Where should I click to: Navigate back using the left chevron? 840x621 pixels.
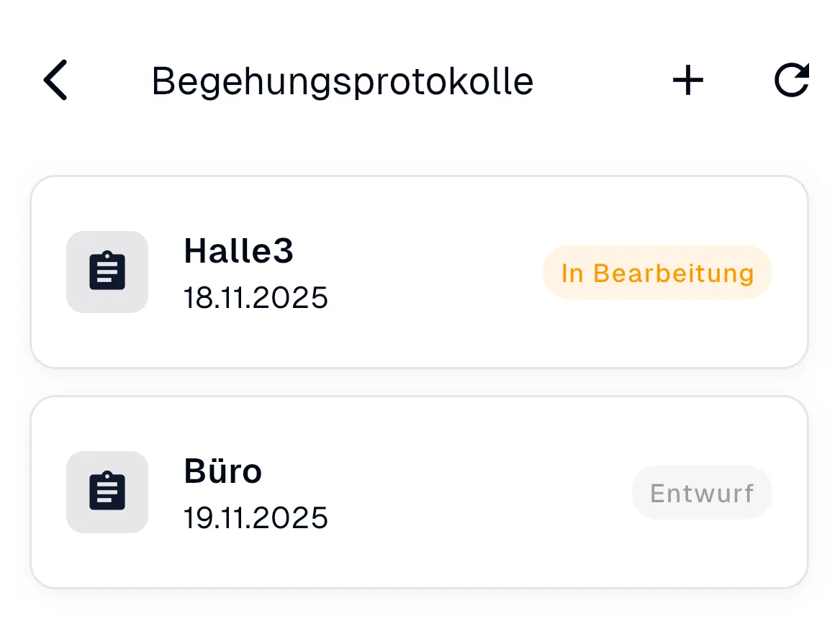(x=55, y=80)
